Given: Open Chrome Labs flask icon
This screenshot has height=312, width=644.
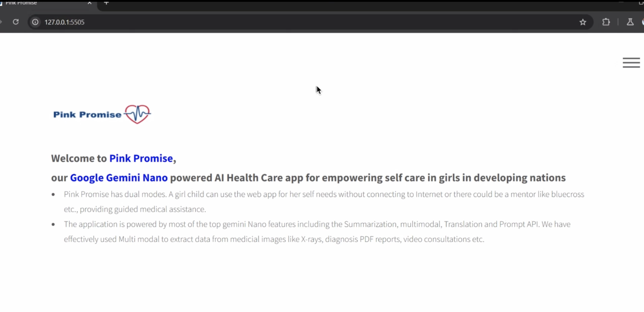Looking at the screenshot, I should 630,22.
